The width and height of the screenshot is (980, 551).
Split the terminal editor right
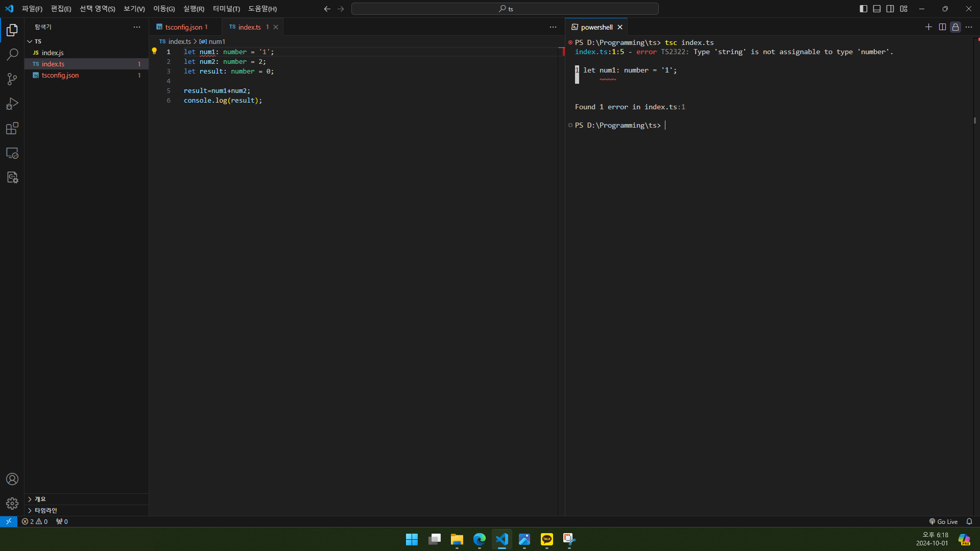point(942,27)
